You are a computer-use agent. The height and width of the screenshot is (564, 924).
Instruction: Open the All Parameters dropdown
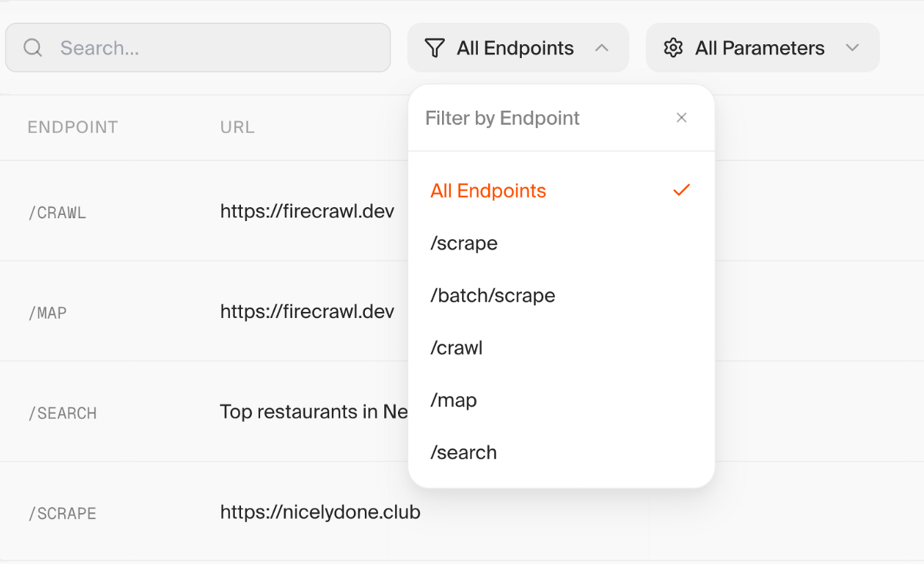click(x=761, y=47)
